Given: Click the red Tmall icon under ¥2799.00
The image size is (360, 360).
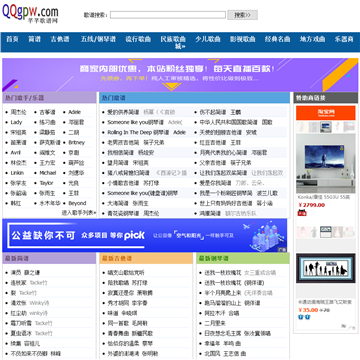Looking at the screenshot, I should pyautogui.click(x=302, y=213).
